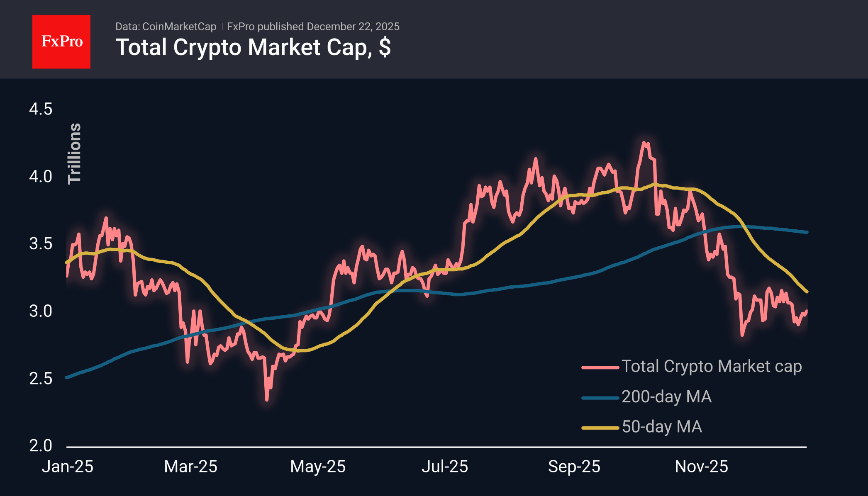Click the Trillions y-axis label
This screenshot has width=868, height=496.
click(75, 153)
